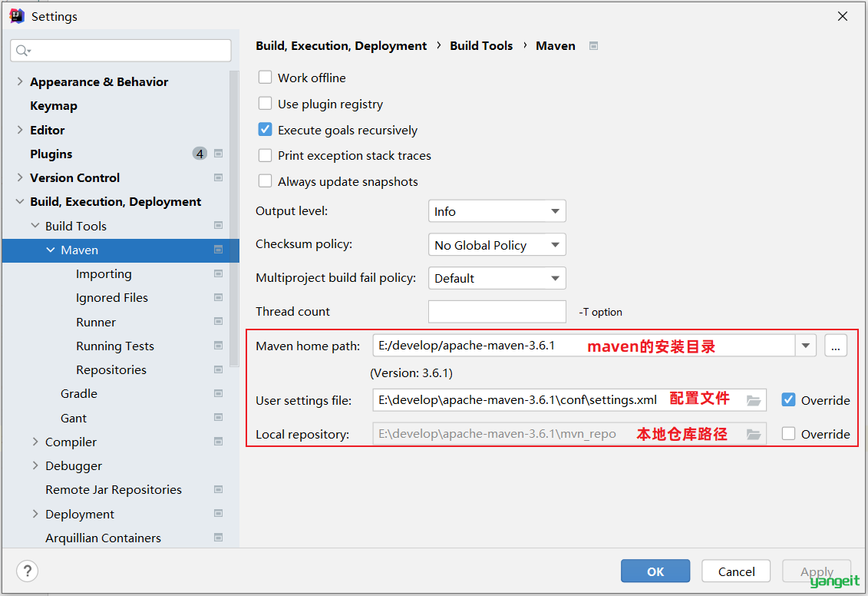Image resolution: width=868 pixels, height=596 pixels.
Task: Click the Thread count input field
Action: 497,311
